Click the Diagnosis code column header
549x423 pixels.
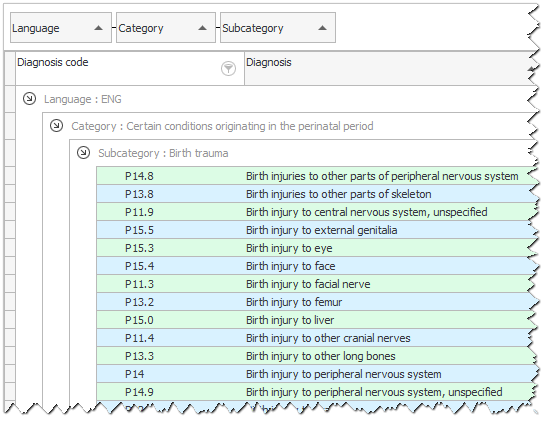130,68
